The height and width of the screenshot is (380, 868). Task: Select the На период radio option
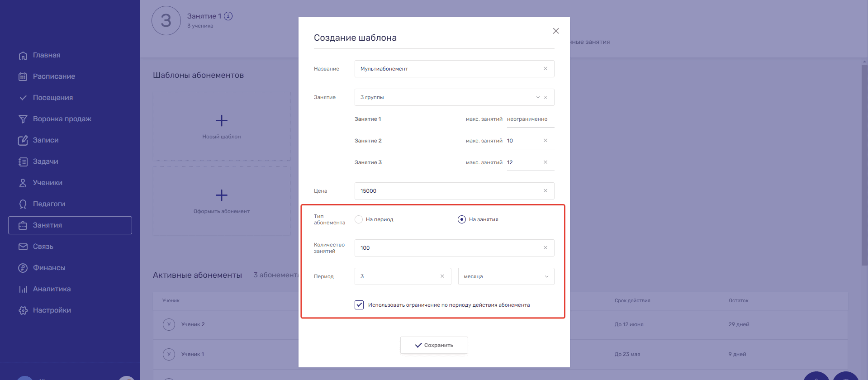[x=359, y=219]
